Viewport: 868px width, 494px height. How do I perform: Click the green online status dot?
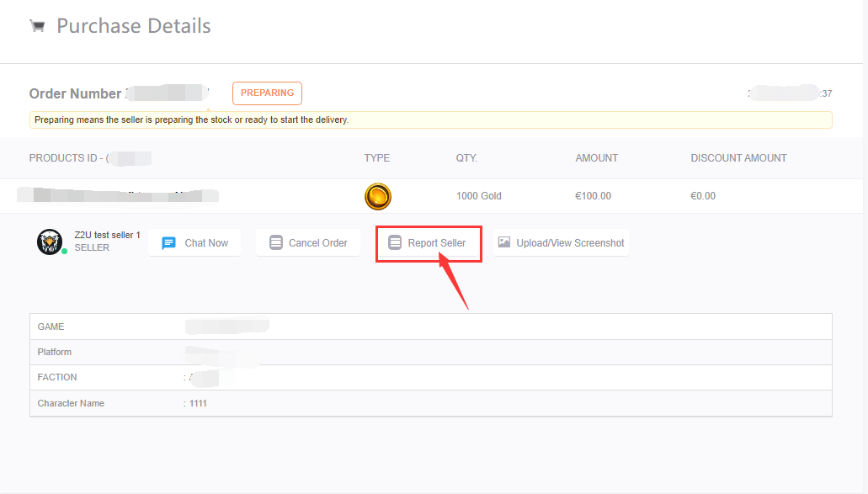coord(64,252)
